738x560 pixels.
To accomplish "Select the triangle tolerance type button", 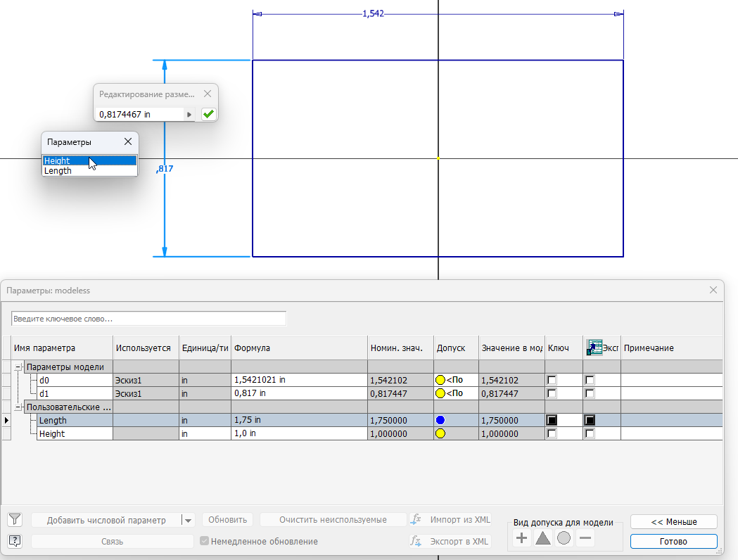I will (x=542, y=537).
